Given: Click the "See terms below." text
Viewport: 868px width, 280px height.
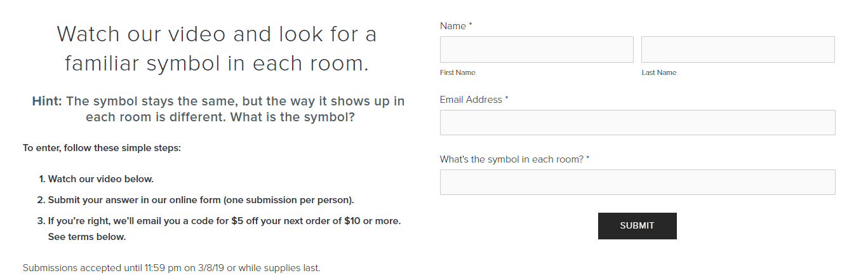Looking at the screenshot, I should 87,237.
